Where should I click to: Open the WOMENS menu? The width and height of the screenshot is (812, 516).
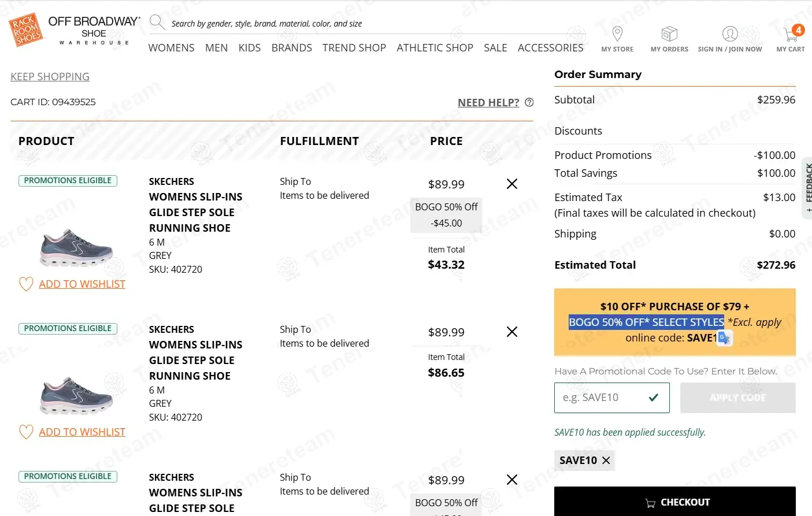[x=171, y=48]
